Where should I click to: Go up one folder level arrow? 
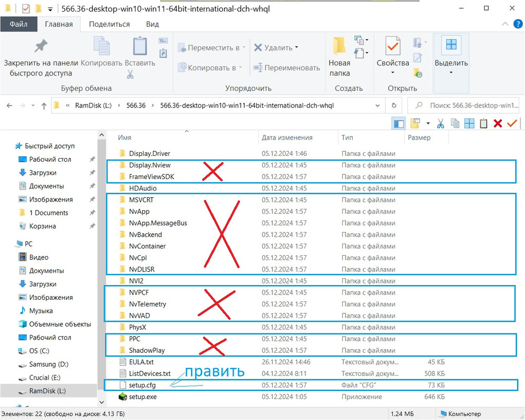44,106
